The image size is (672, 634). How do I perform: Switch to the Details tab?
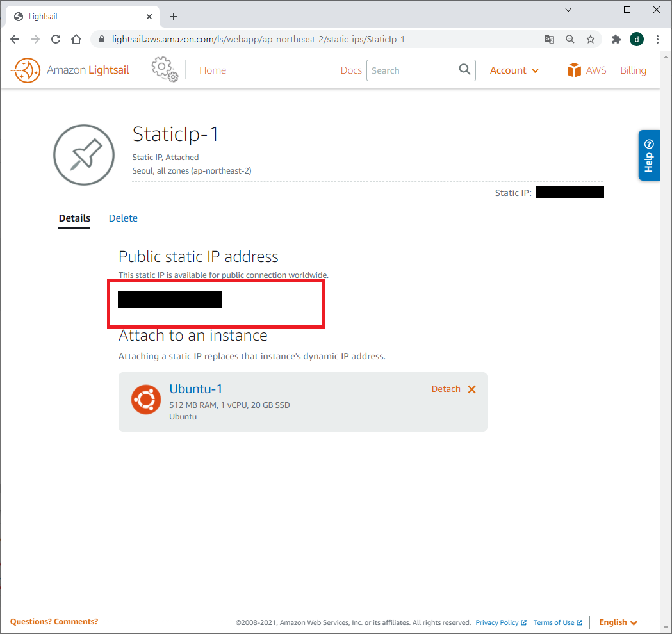(74, 218)
